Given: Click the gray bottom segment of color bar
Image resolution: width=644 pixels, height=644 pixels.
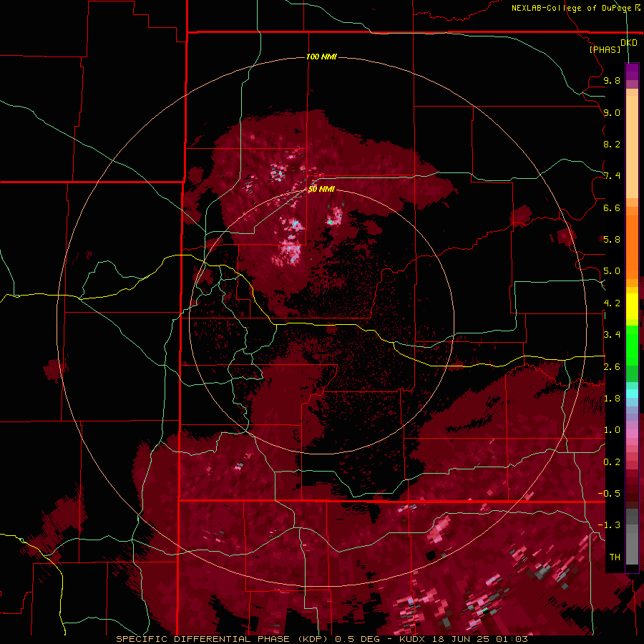Looking at the screenshot, I should click(x=632, y=537).
